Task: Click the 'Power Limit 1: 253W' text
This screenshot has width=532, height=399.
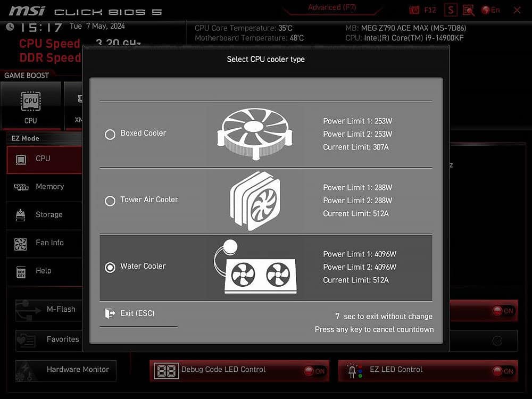Action: click(x=358, y=121)
